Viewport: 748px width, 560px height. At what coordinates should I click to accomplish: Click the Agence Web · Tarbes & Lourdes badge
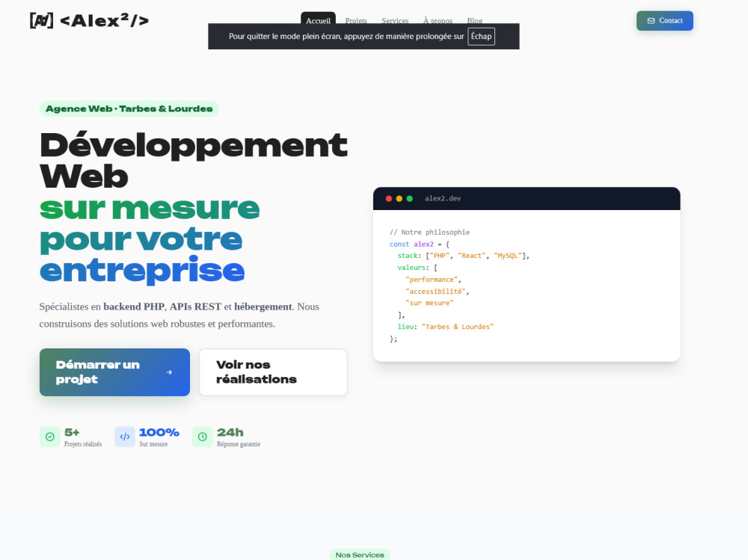(x=129, y=108)
